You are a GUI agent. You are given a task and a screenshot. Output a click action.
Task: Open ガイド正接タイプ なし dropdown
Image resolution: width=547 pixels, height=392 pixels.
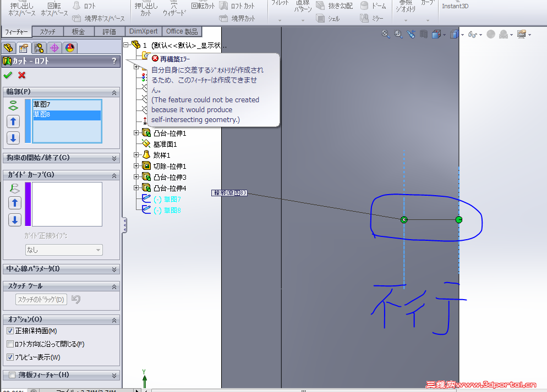[64, 250]
